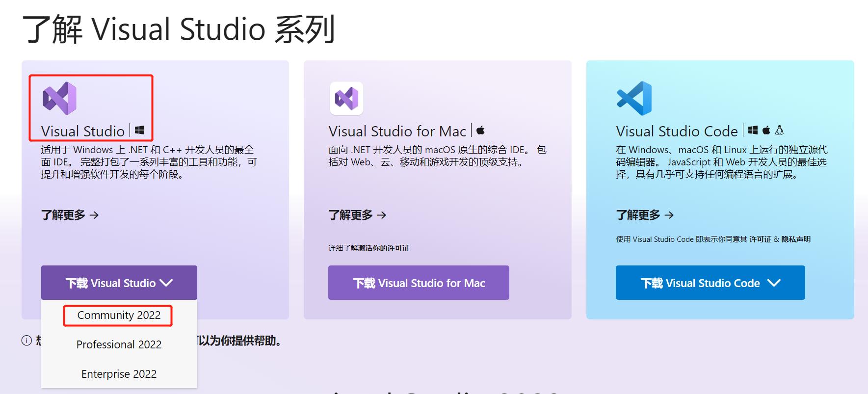868x394 pixels.
Task: Select Professional 2022 from the download menu
Action: coord(119,344)
